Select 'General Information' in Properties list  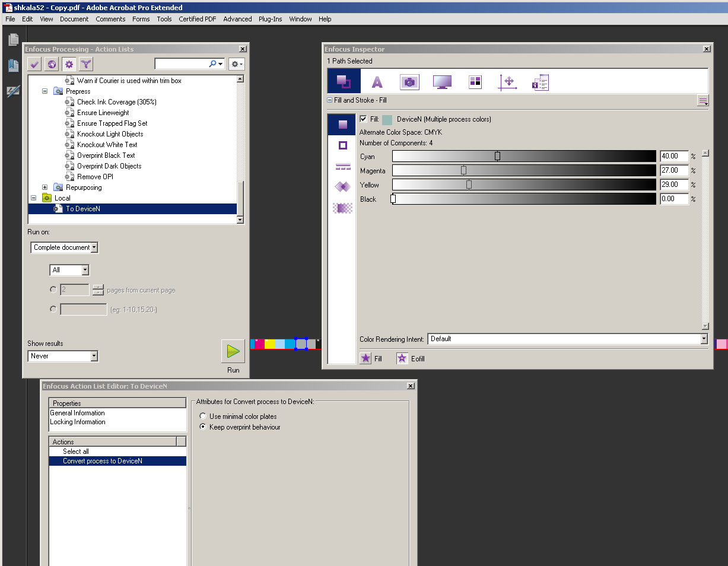(117, 413)
